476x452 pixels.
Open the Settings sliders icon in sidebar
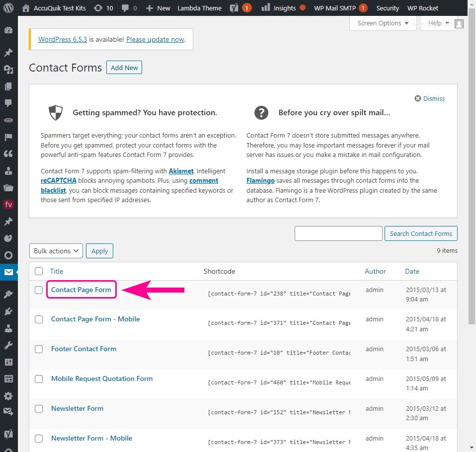8,362
